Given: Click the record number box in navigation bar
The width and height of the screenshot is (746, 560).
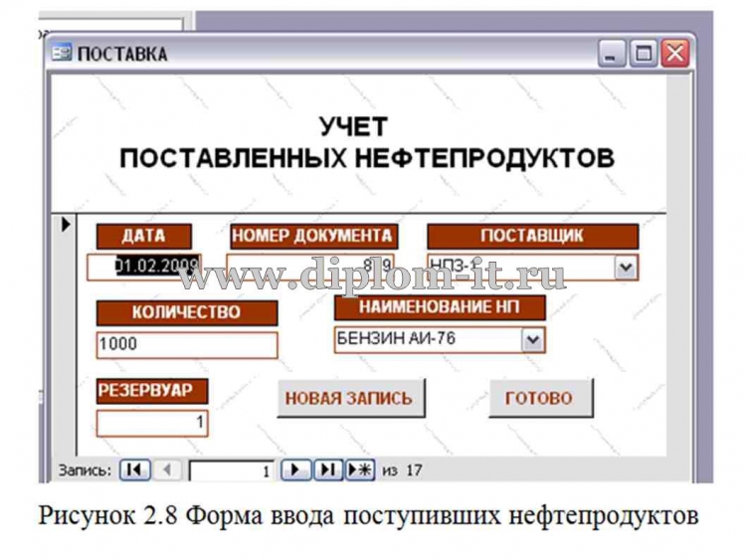Looking at the screenshot, I should (x=232, y=470).
